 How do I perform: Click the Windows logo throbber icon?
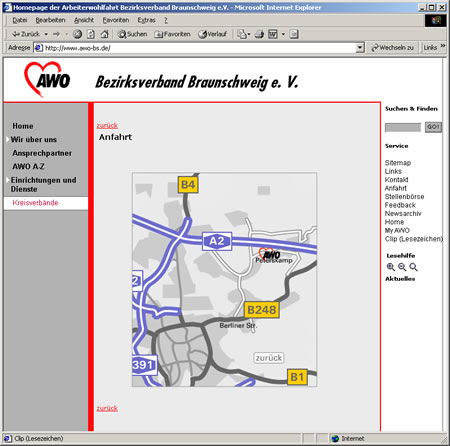click(436, 21)
